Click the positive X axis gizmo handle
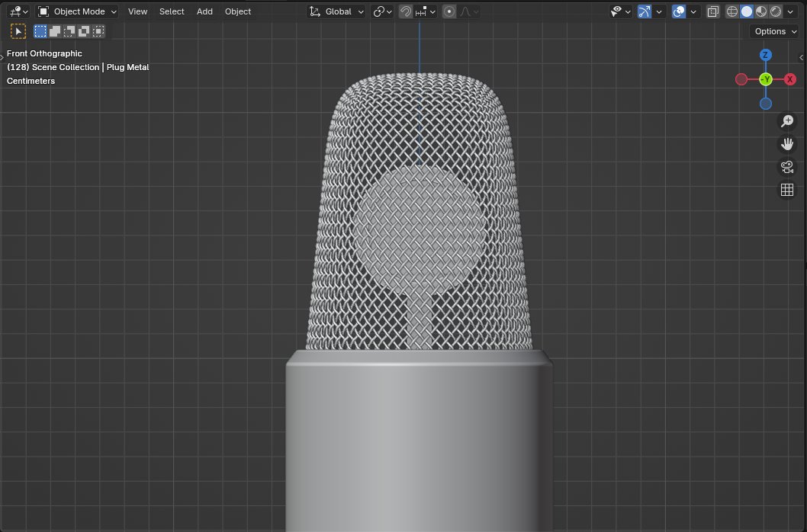The width and height of the screenshot is (807, 532). click(x=790, y=79)
